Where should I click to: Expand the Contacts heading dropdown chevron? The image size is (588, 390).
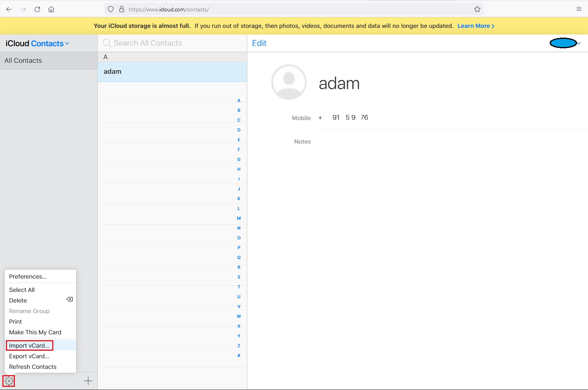pyautogui.click(x=67, y=44)
